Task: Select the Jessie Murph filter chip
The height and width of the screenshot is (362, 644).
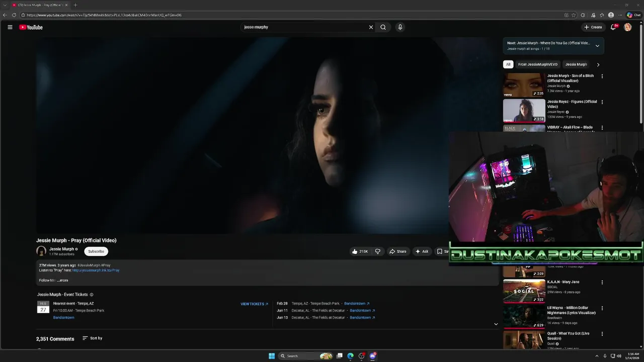Action: (576, 64)
